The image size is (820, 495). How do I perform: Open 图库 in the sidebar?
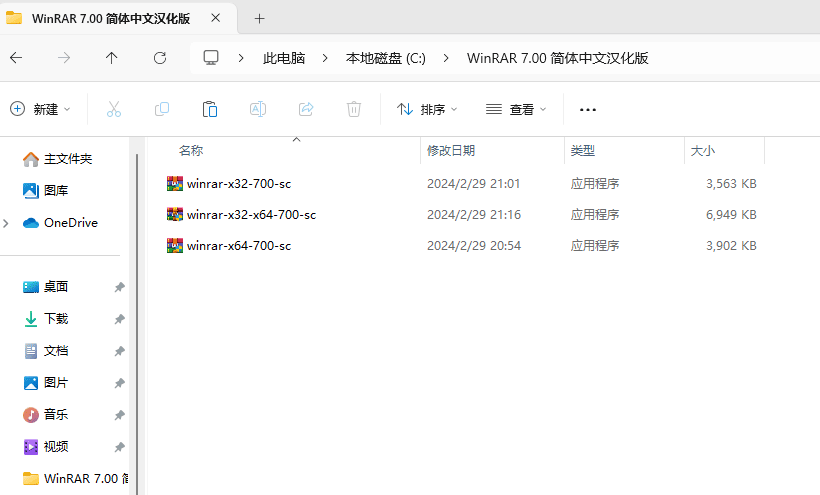(45, 191)
